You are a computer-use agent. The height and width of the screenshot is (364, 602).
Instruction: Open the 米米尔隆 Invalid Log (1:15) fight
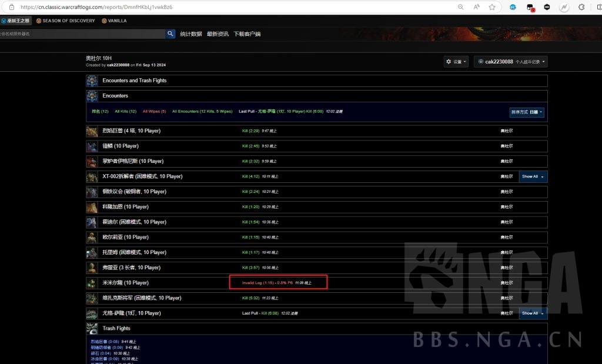pos(267,283)
